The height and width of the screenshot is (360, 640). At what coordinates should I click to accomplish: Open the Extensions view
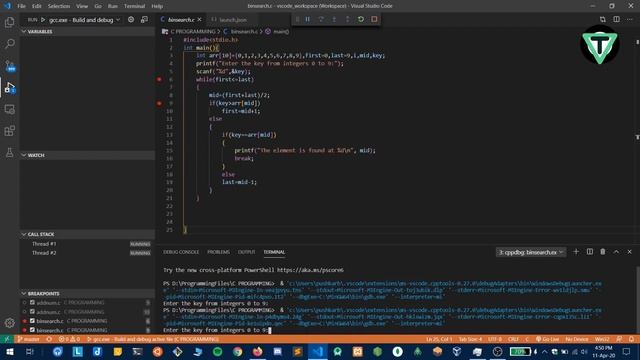pyautogui.click(x=9, y=131)
